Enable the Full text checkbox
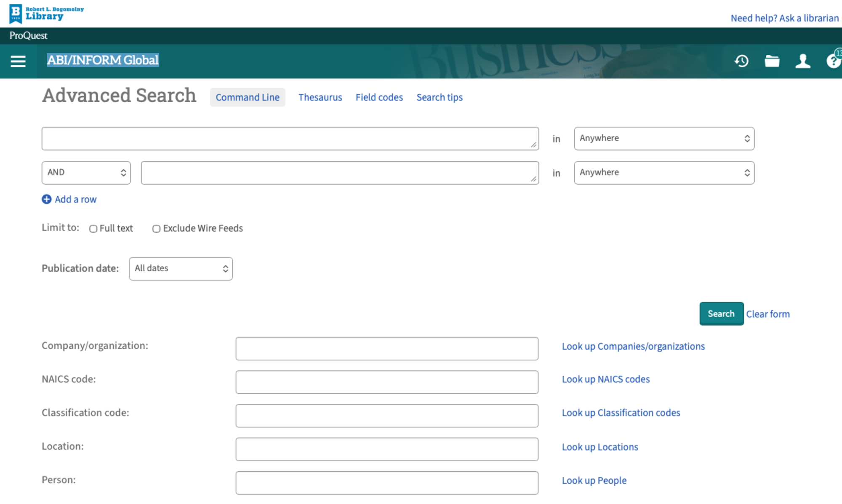The width and height of the screenshot is (842, 504). coord(93,229)
